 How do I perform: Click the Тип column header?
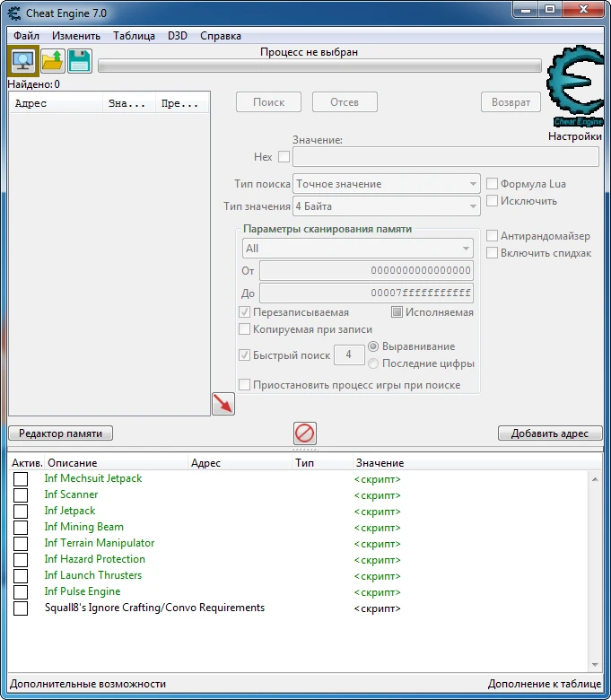[x=322, y=463]
